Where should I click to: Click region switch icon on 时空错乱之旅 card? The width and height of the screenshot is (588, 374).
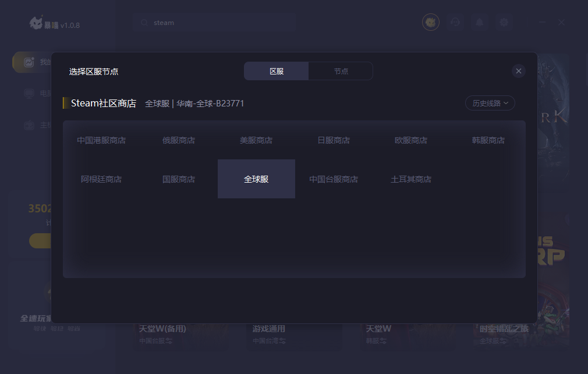tap(503, 341)
